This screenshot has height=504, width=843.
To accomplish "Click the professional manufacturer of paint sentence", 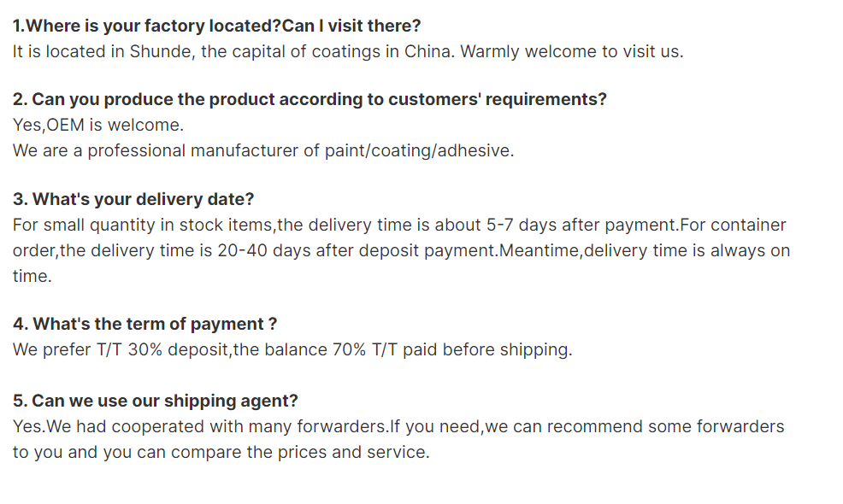I will click(x=263, y=151).
